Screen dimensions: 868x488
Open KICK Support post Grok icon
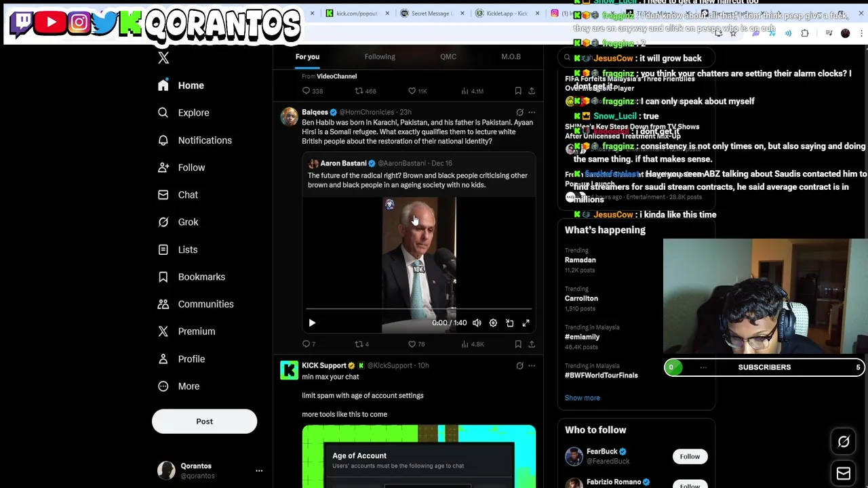tap(519, 366)
